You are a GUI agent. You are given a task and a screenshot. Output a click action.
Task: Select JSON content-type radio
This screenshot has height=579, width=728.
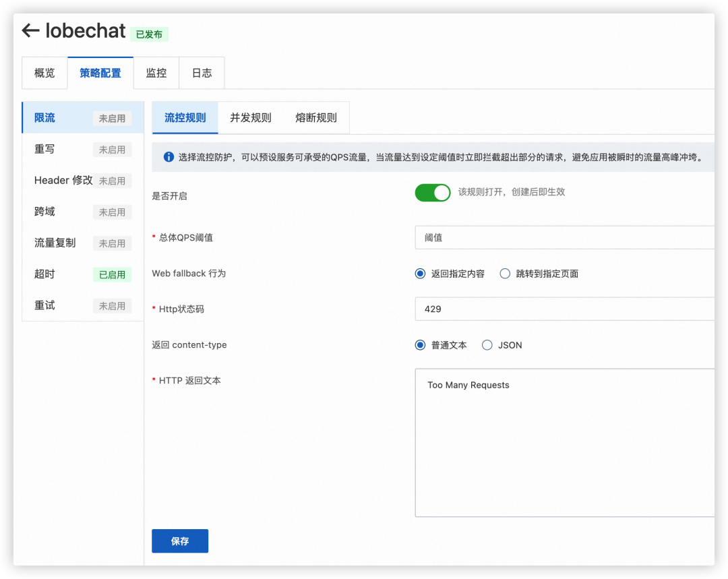pyautogui.click(x=487, y=345)
